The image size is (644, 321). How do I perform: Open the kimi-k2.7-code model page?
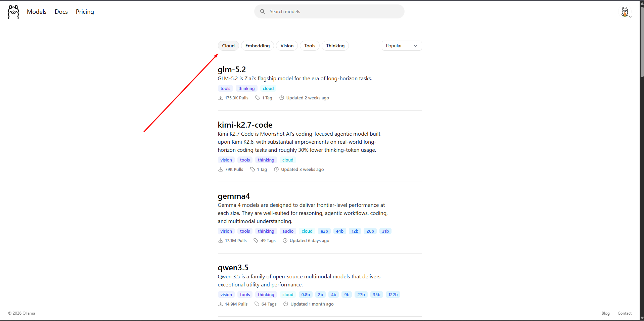point(245,125)
